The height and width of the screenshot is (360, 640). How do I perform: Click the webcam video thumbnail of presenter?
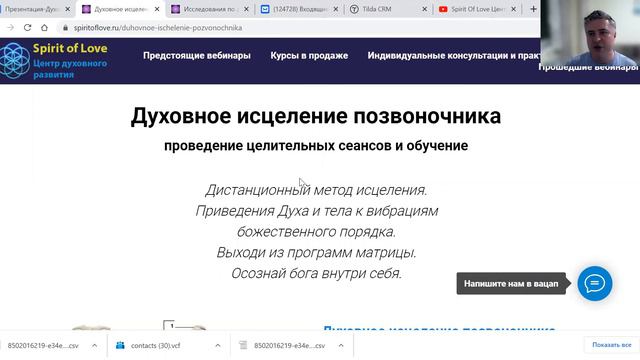click(590, 33)
